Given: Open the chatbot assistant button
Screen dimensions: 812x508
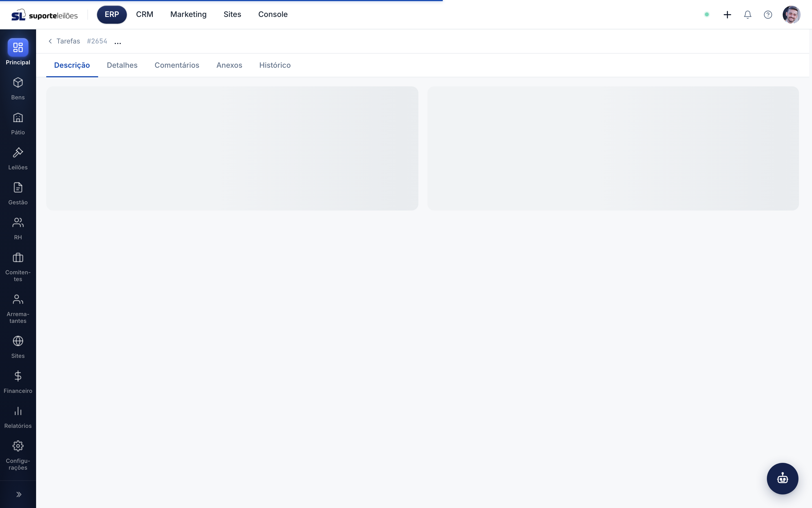Looking at the screenshot, I should 782,478.
